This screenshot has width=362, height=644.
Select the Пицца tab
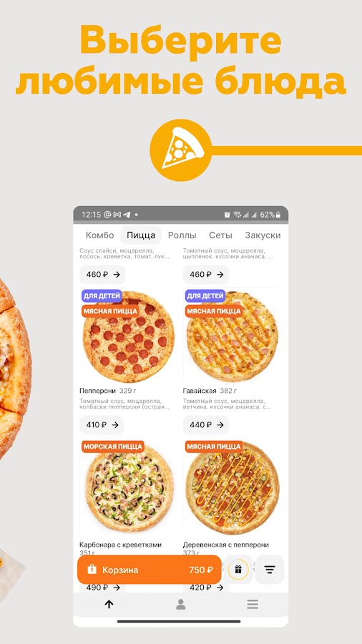(x=141, y=235)
